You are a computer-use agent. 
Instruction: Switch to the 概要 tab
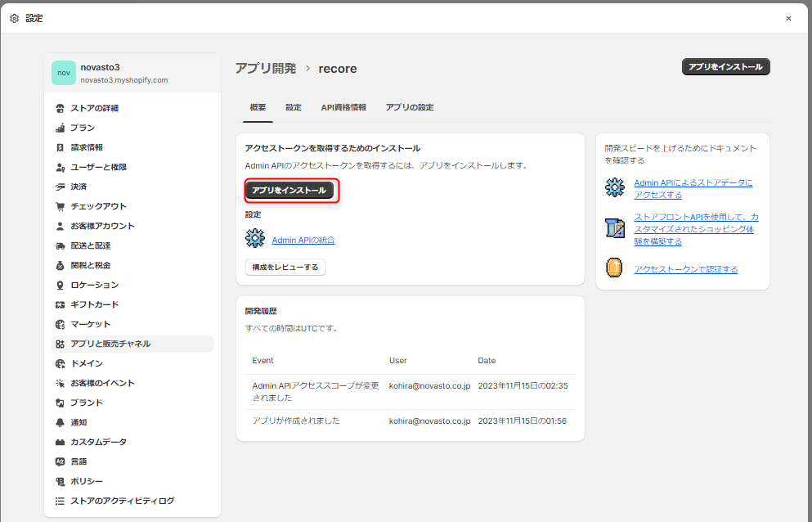point(258,108)
